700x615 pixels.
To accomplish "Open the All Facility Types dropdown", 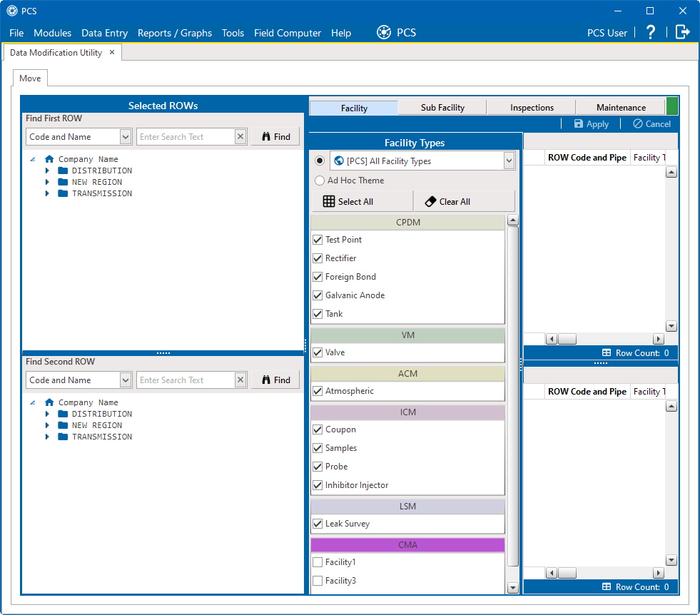I will pyautogui.click(x=509, y=161).
